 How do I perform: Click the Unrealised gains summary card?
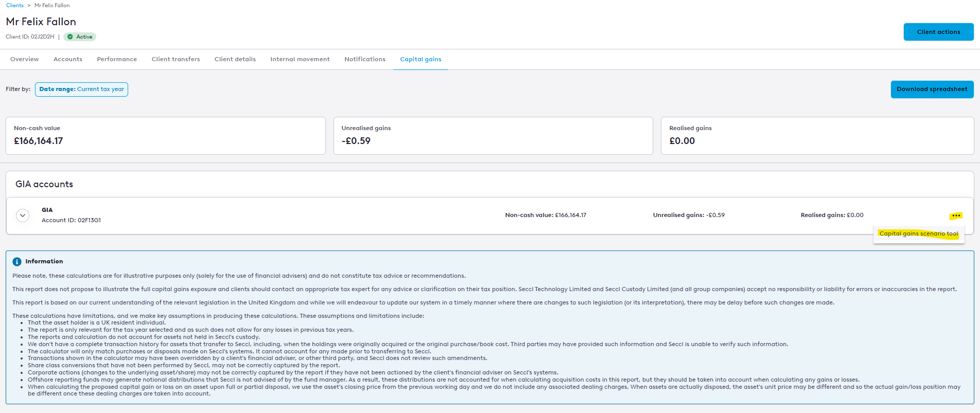coord(493,136)
